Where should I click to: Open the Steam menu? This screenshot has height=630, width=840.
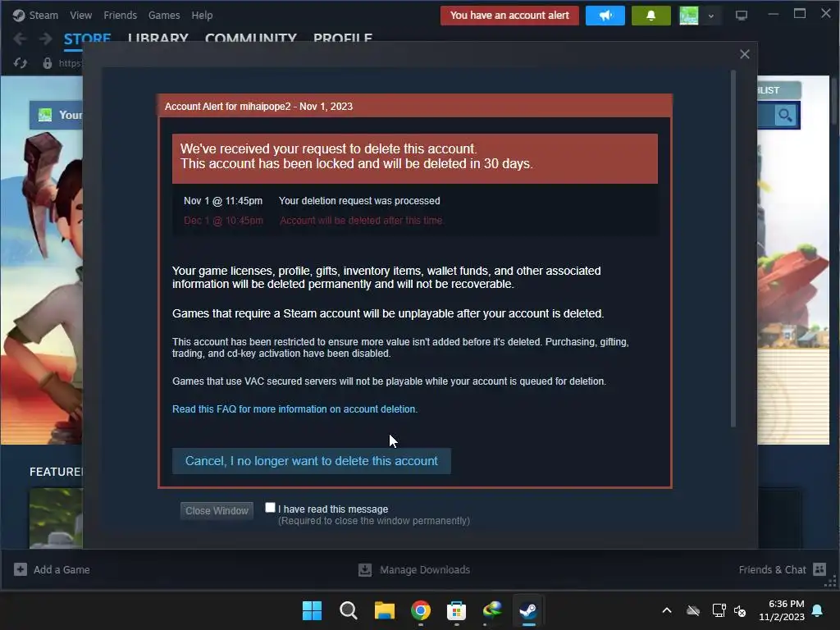(x=43, y=16)
